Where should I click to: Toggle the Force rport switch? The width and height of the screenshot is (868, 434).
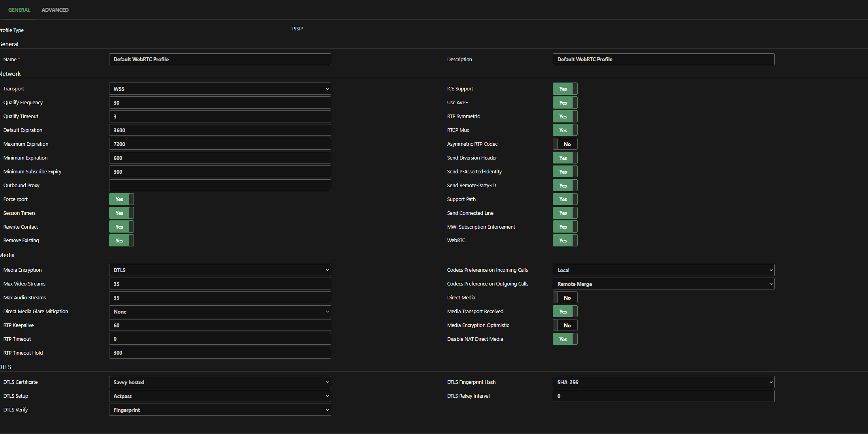(121, 199)
